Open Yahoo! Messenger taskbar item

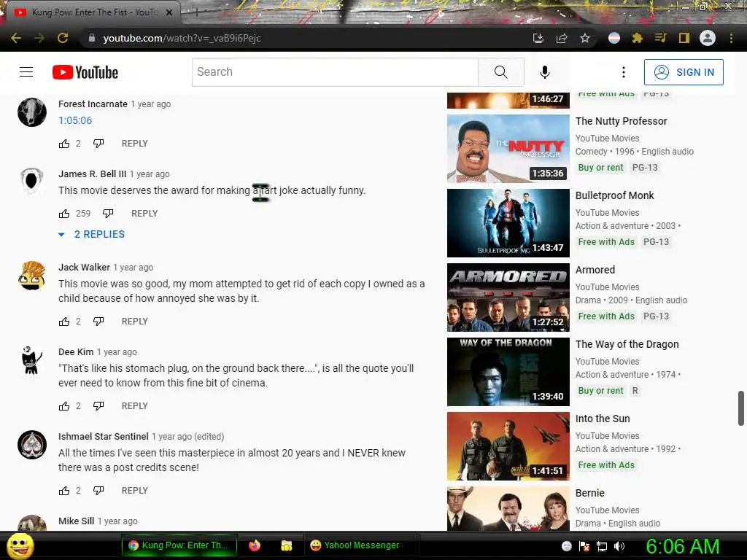(x=361, y=545)
